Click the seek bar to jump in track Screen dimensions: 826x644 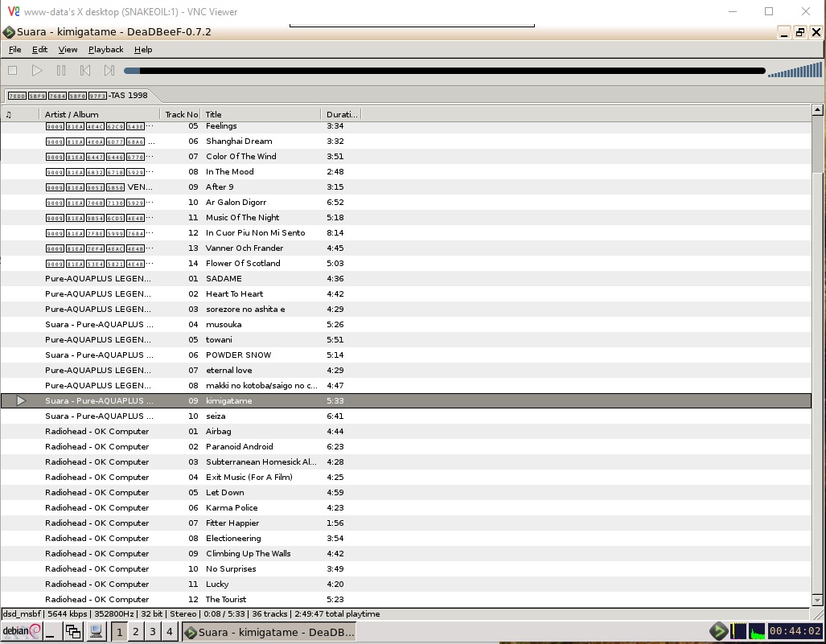(445, 71)
